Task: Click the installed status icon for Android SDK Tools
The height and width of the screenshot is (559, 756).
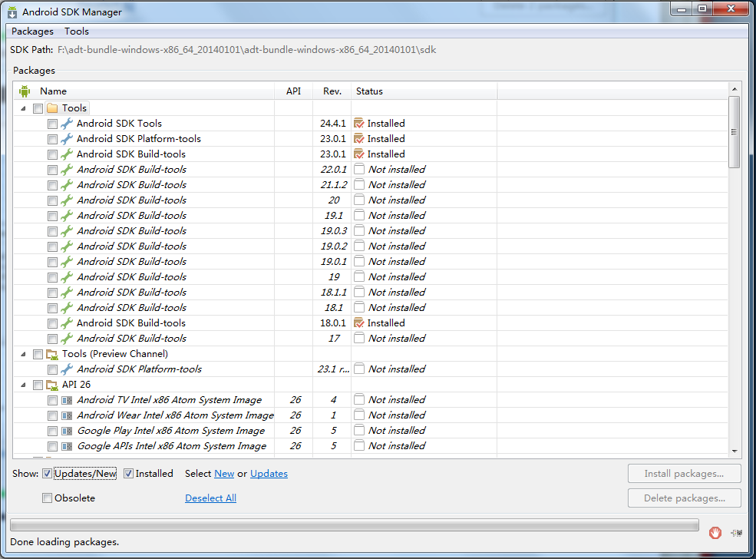Action: [358, 124]
